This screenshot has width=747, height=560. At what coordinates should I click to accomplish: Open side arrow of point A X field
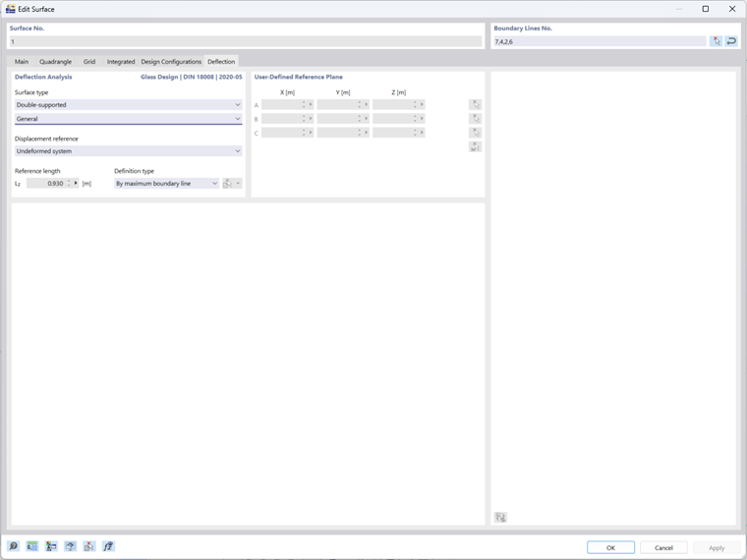tap(311, 105)
